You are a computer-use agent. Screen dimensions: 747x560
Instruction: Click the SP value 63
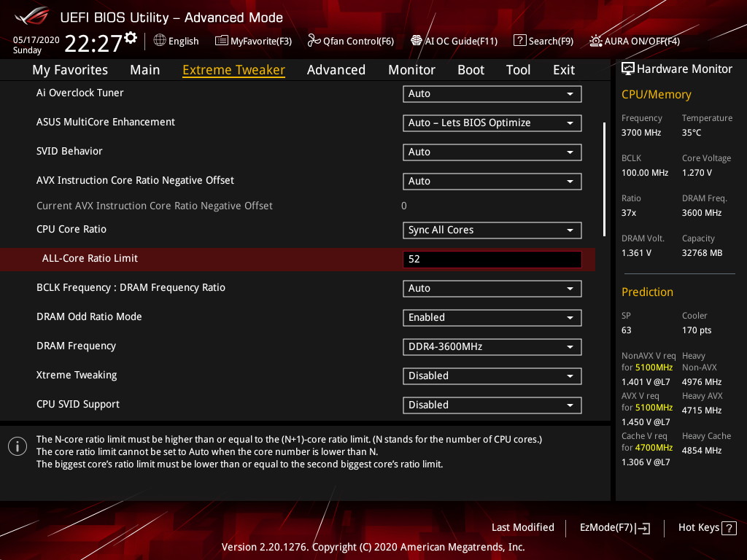[626, 330]
